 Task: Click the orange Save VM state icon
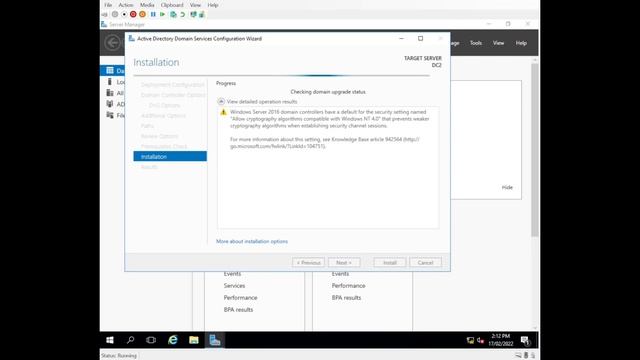click(x=142, y=14)
